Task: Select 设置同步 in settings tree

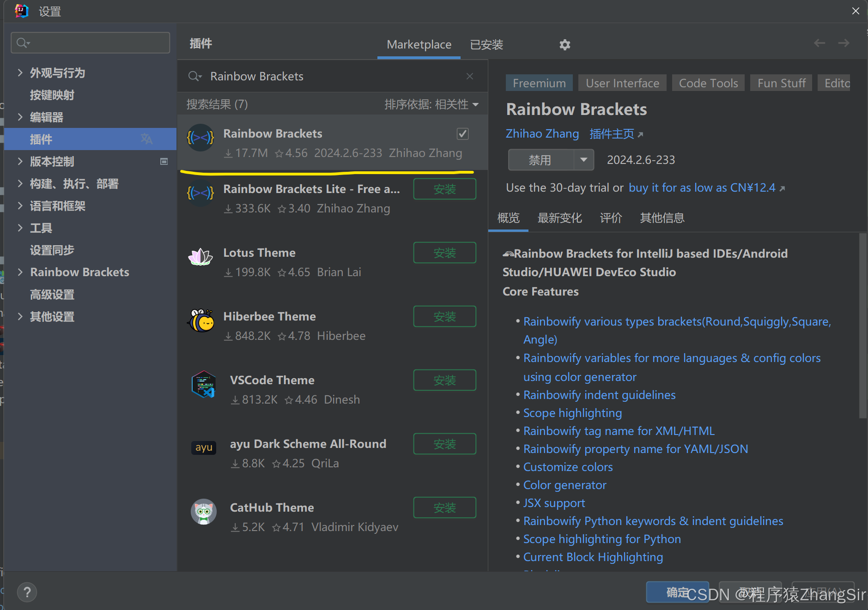Action: point(52,250)
